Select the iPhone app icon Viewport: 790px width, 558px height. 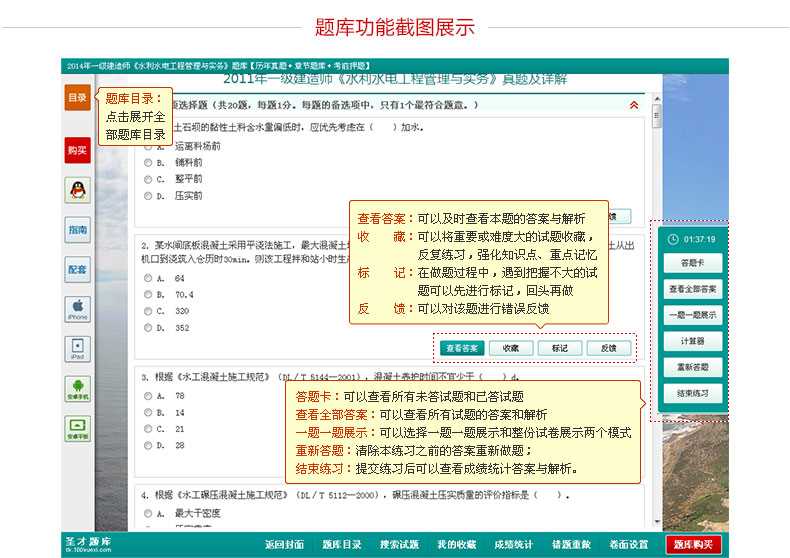coord(77,308)
